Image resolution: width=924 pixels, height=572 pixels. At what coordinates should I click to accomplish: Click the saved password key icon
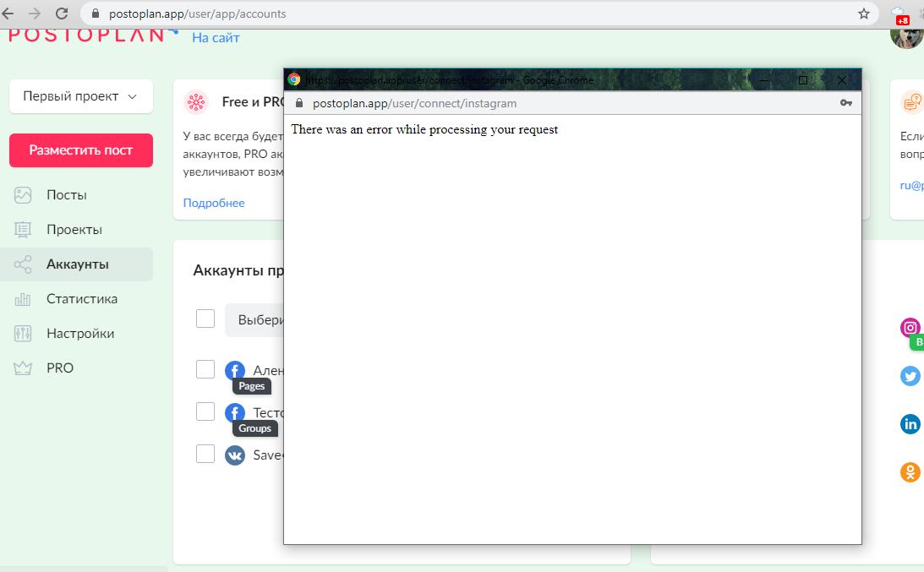pos(845,103)
